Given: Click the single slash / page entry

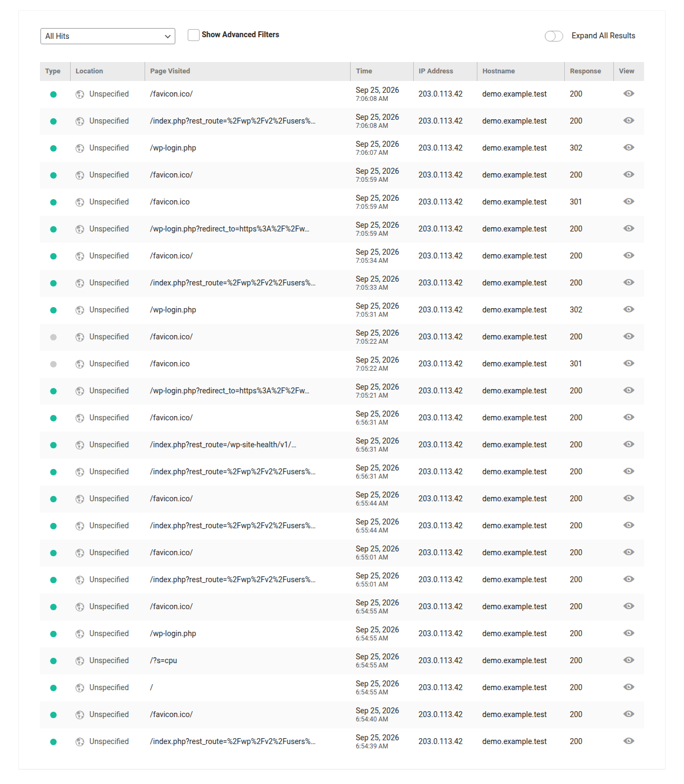Looking at the screenshot, I should (152, 687).
